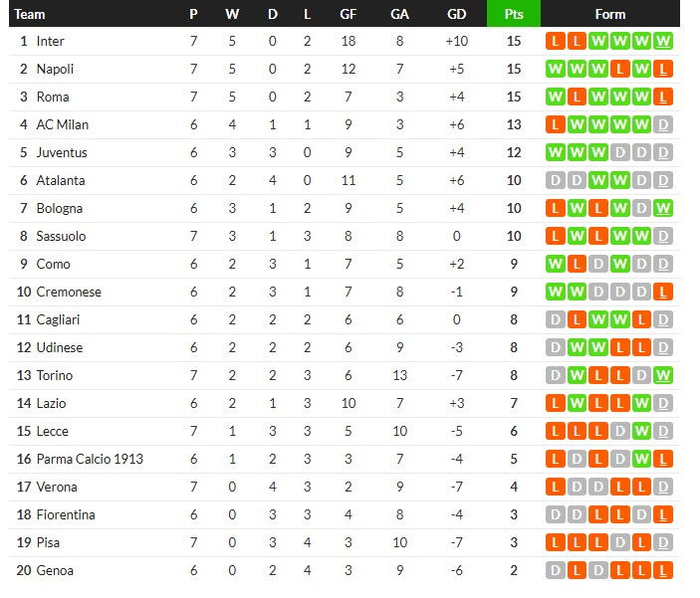Viewport: 700px width, 598px height.
Task: Click the GD column header
Action: (x=457, y=14)
